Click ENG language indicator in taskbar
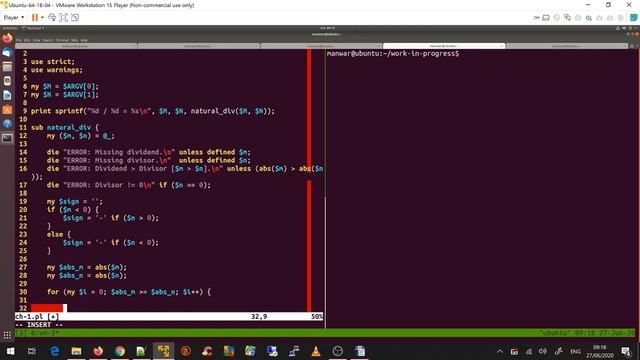The width and height of the screenshot is (640, 360). [x=576, y=351]
